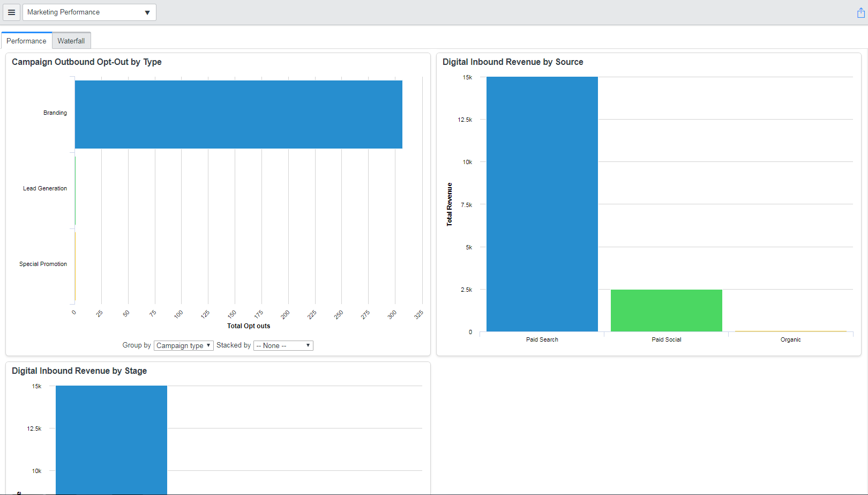Viewport: 868px width, 495px height.
Task: Switch to the Waterfall tab
Action: pos(71,41)
